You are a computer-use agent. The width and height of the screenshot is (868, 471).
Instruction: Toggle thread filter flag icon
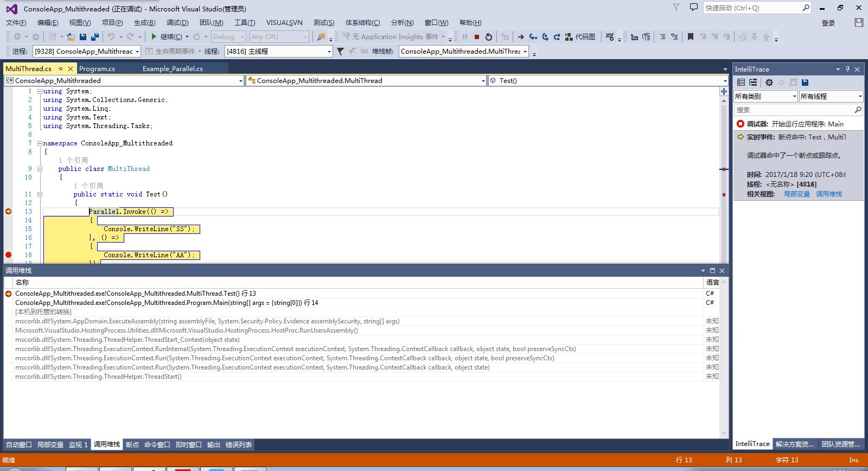[340, 52]
